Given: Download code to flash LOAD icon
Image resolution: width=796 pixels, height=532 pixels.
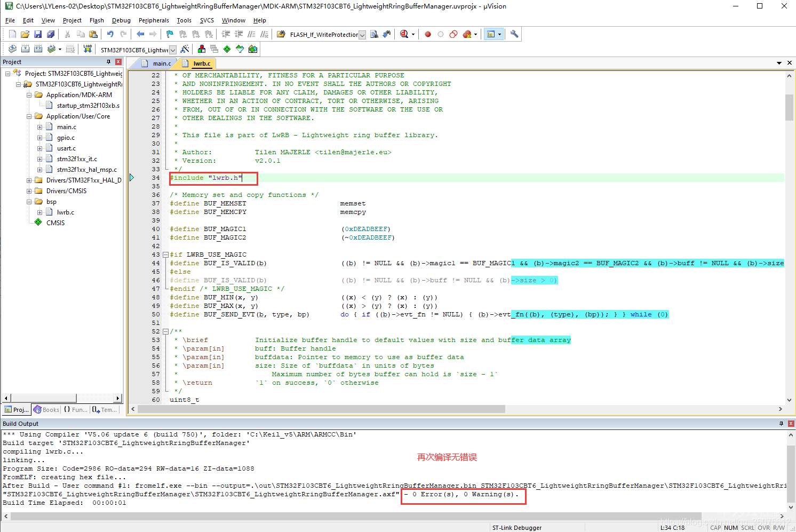Looking at the screenshot, I should coord(87,49).
